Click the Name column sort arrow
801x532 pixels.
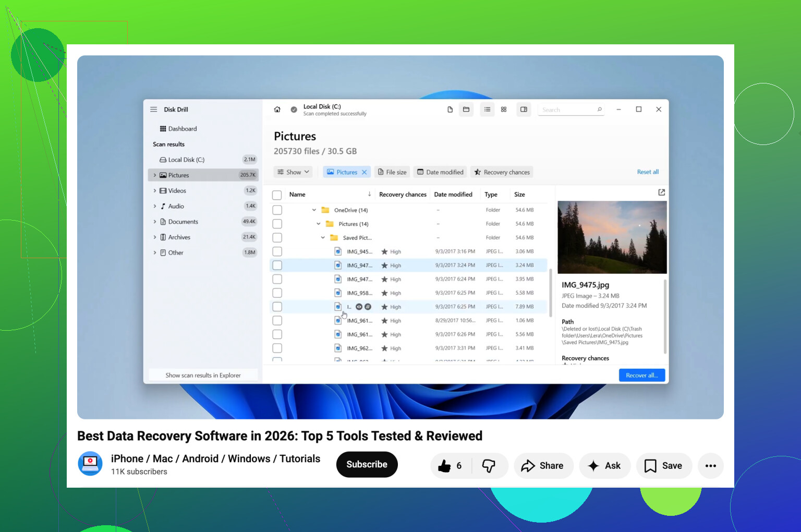(369, 194)
